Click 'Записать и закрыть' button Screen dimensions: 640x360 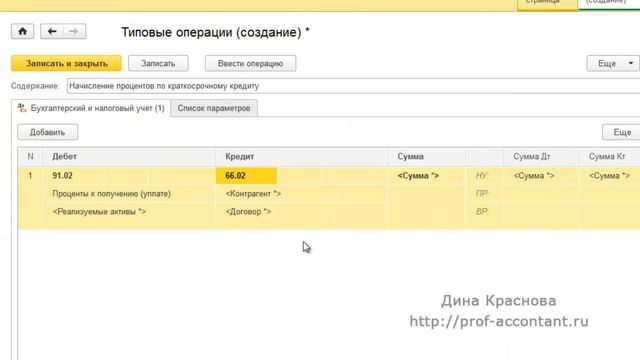tap(66, 63)
